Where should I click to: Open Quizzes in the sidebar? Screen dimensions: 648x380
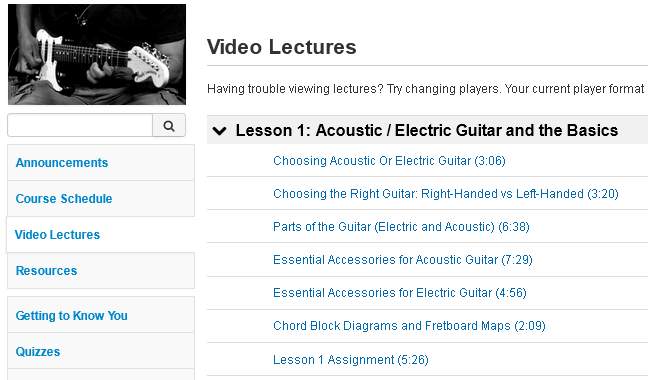[38, 352]
